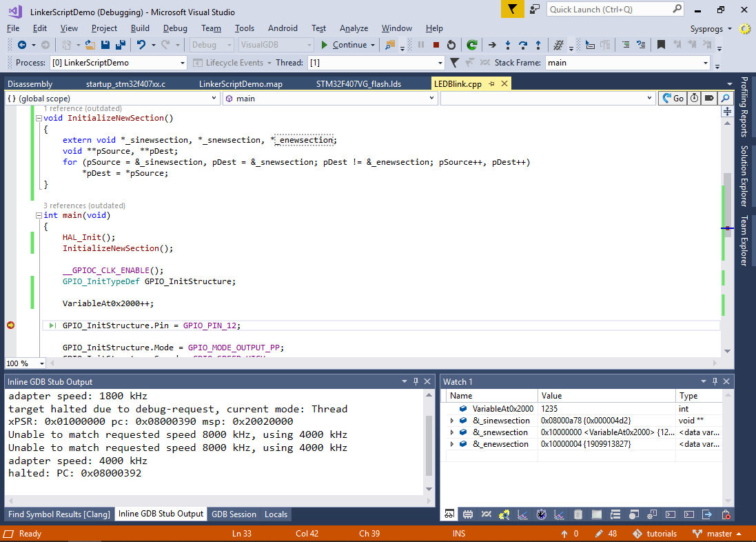Toggle pin on the LEDBlink.cpp tab
This screenshot has width=756, height=542.
pos(492,83)
